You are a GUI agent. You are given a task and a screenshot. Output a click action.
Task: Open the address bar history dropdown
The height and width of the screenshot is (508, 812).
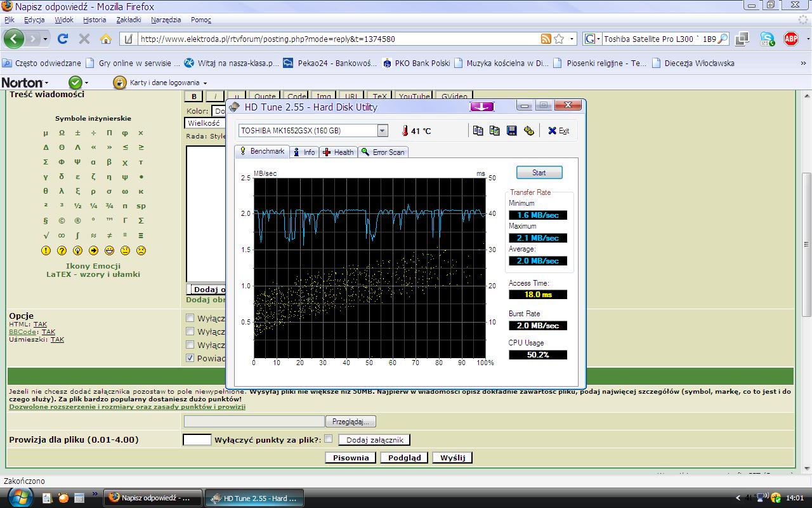tap(572, 39)
